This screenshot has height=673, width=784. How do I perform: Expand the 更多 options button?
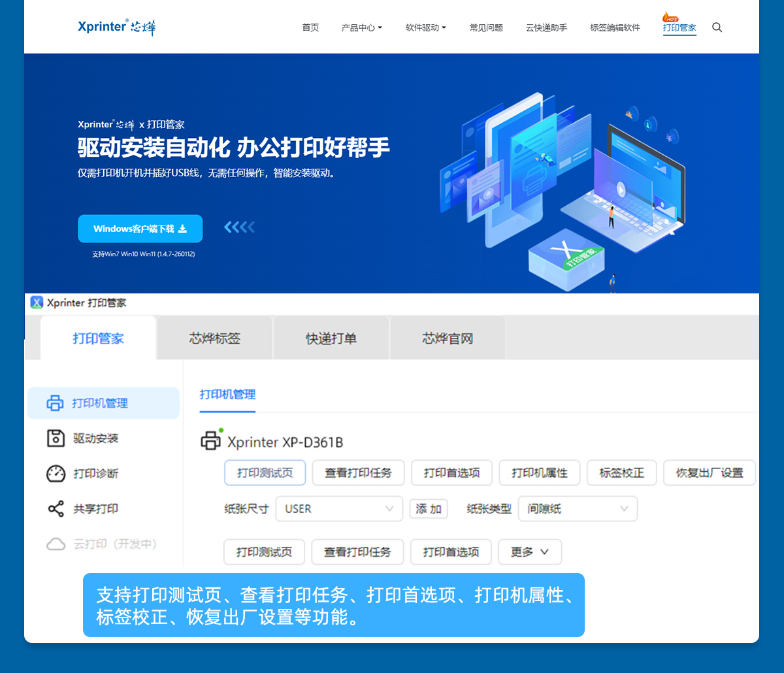coord(529,552)
